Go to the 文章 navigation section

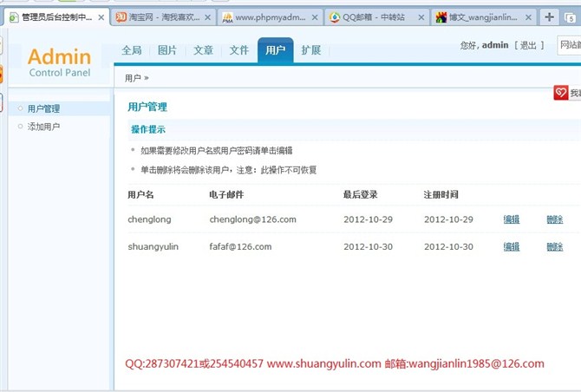point(203,50)
